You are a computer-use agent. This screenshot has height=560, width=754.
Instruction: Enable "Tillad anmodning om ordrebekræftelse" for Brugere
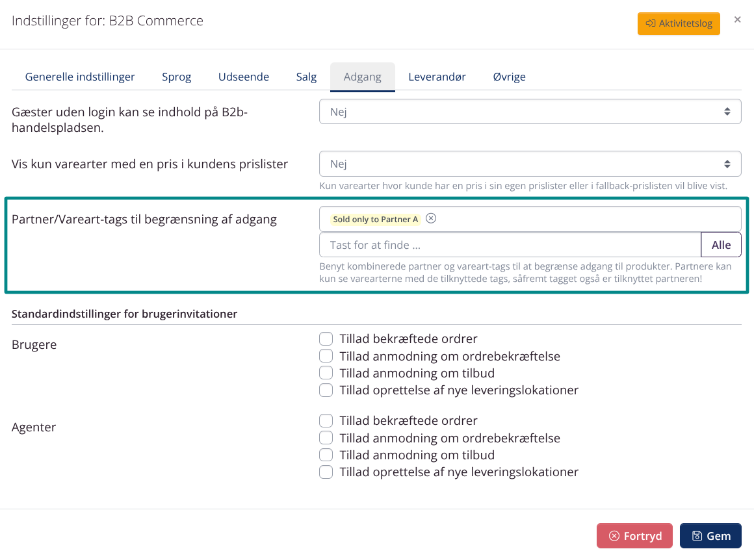point(326,355)
